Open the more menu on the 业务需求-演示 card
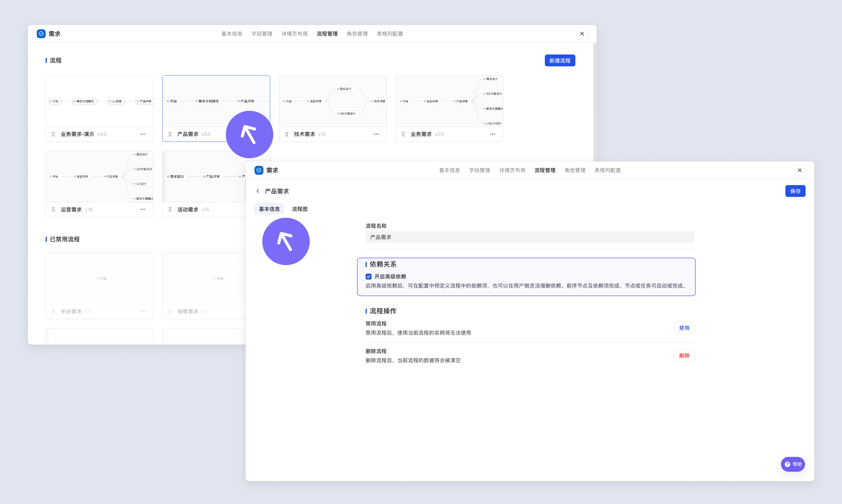The image size is (842, 504). click(143, 134)
